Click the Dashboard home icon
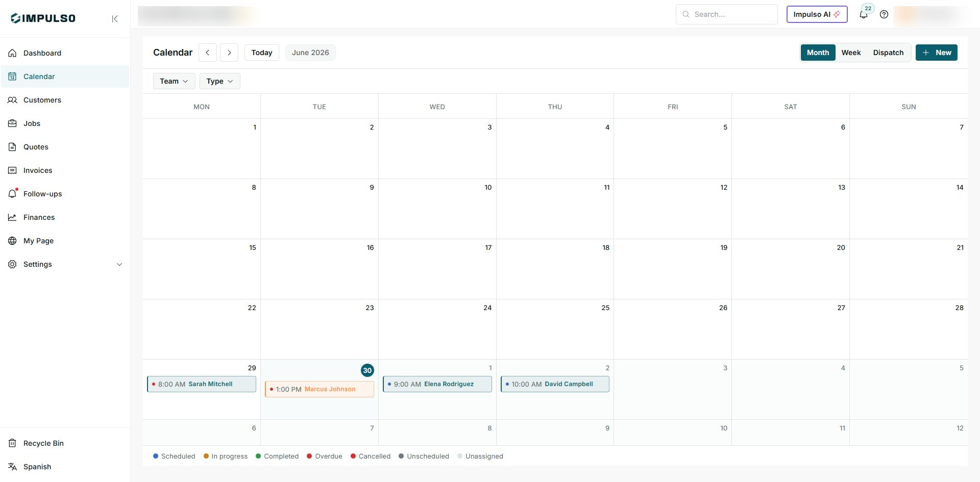Screen dimensions: 980x482 [12, 53]
